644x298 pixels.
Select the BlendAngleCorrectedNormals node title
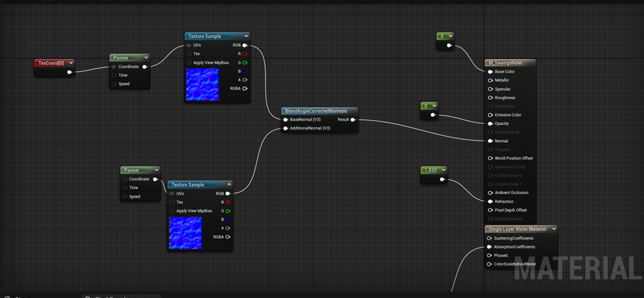pyautogui.click(x=316, y=111)
